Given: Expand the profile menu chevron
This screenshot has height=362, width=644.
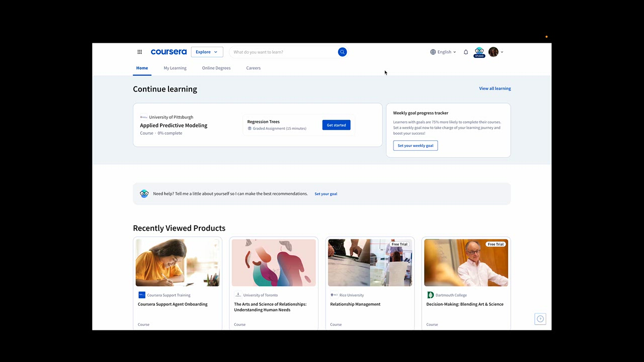Looking at the screenshot, I should click(x=502, y=52).
